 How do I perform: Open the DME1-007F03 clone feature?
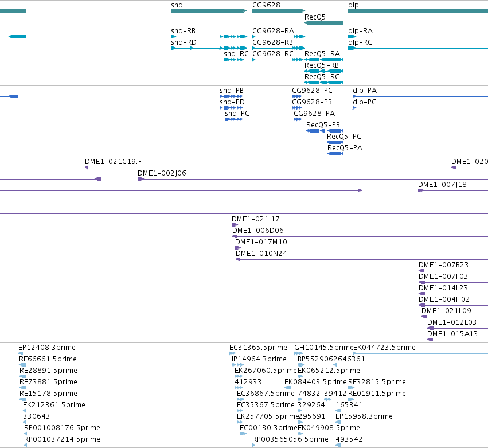pyautogui.click(x=453, y=282)
